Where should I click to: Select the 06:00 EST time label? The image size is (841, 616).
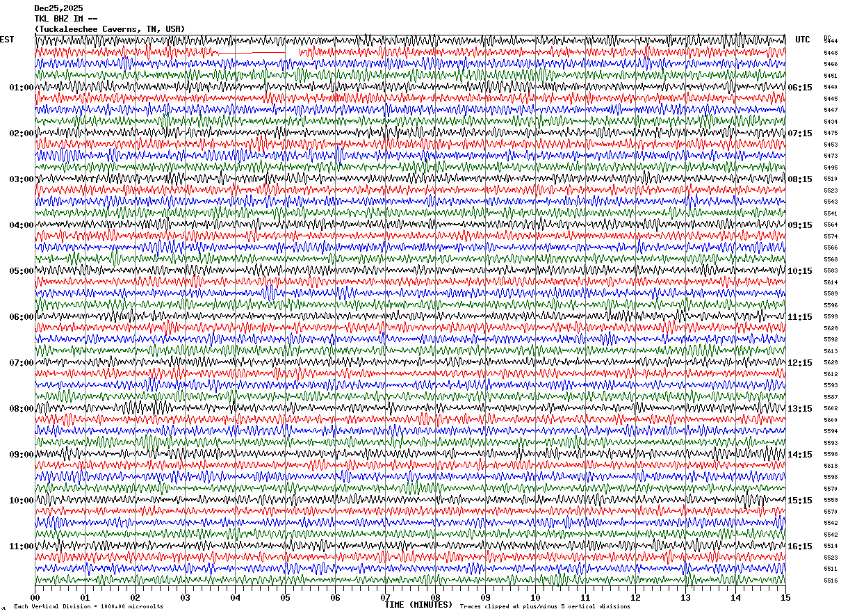22,317
